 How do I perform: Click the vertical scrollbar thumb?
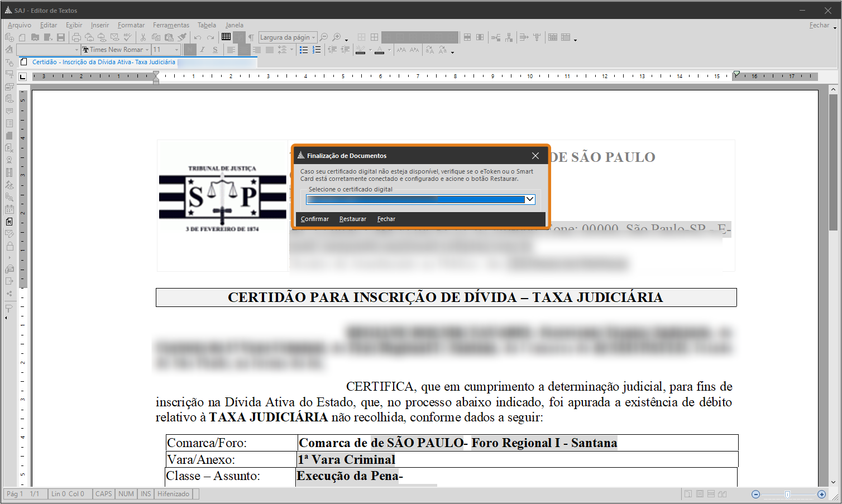(x=833, y=162)
